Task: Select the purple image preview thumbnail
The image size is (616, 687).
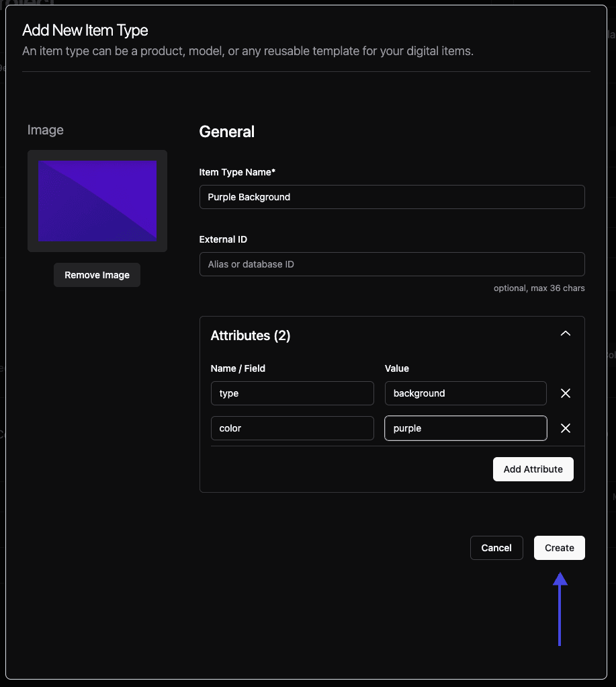Action: point(97,201)
